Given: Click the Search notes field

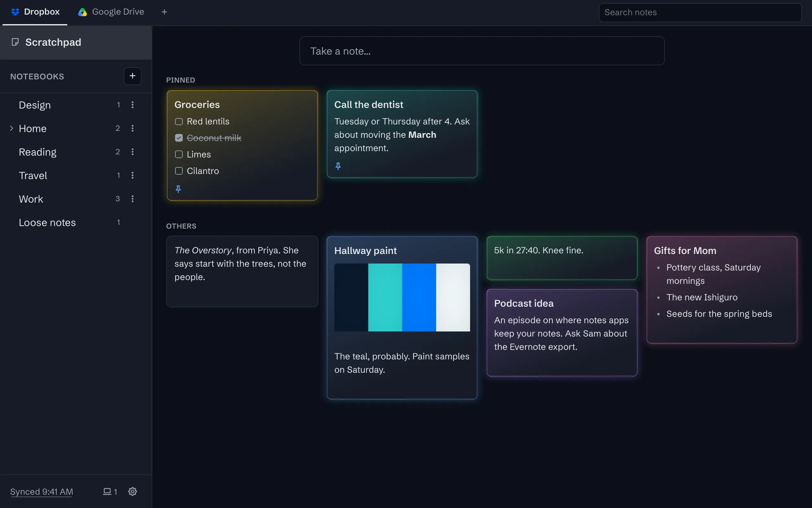Looking at the screenshot, I should click(x=700, y=12).
